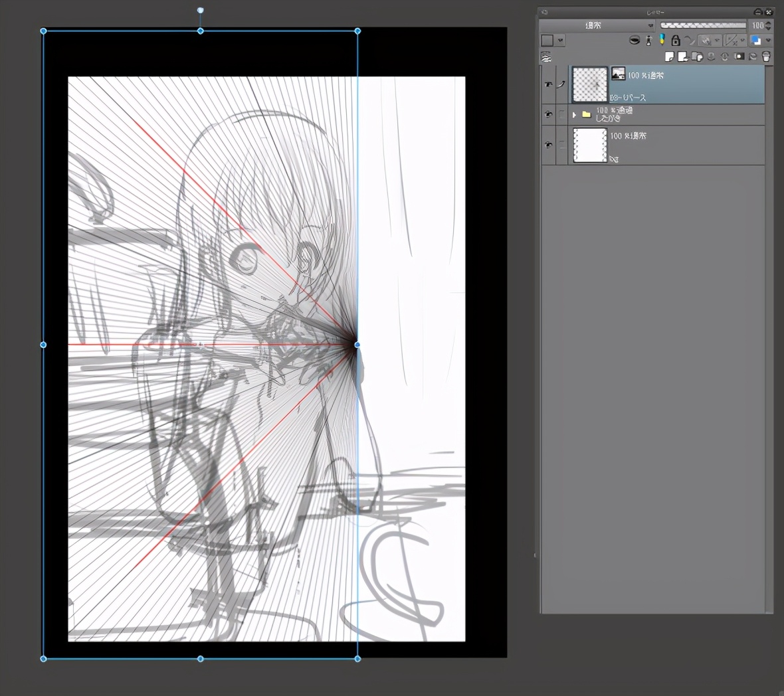This screenshot has height=696, width=784.
Task: Hide the perspective ruler layer eye
Action: [x=549, y=84]
